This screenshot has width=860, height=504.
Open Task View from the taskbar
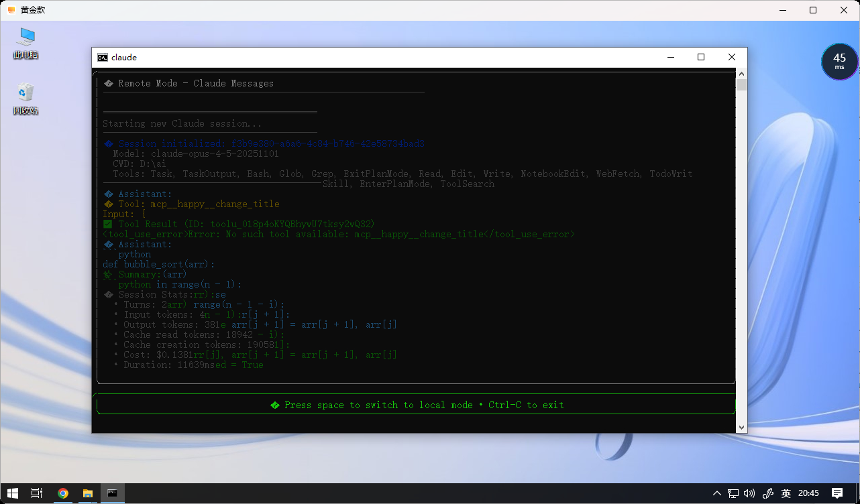pyautogui.click(x=37, y=493)
